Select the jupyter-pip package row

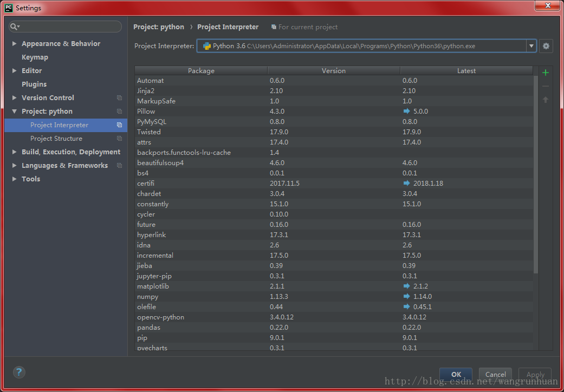(334, 276)
